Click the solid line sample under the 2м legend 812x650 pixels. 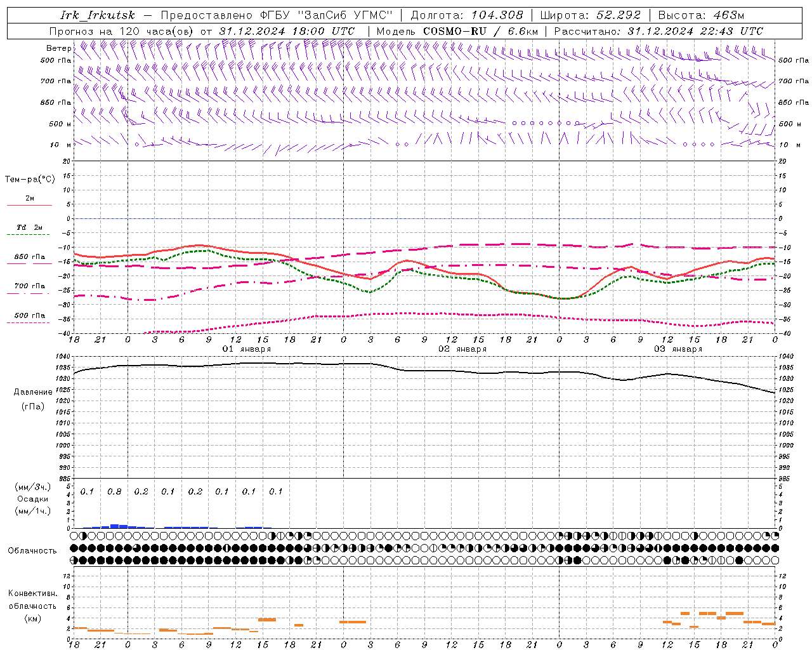tap(29, 206)
